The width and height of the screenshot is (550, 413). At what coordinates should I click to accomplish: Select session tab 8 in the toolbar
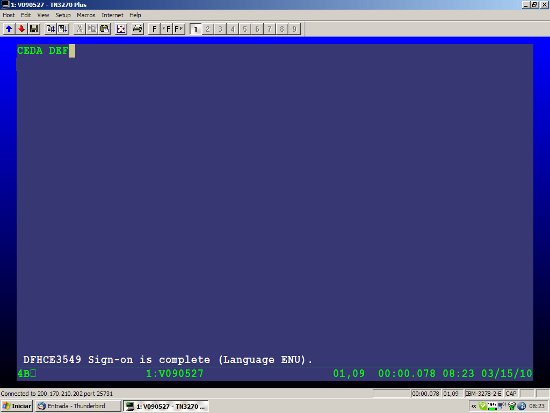pyautogui.click(x=282, y=29)
